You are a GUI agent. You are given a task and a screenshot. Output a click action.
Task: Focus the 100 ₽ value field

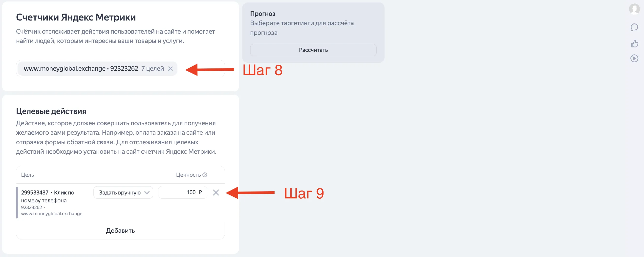[183, 193]
